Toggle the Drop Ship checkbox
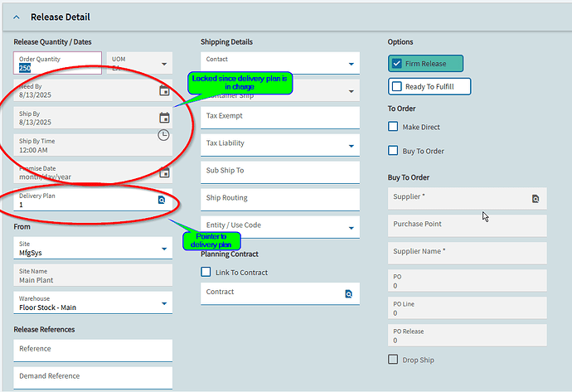This screenshot has width=572, height=392. pos(393,360)
